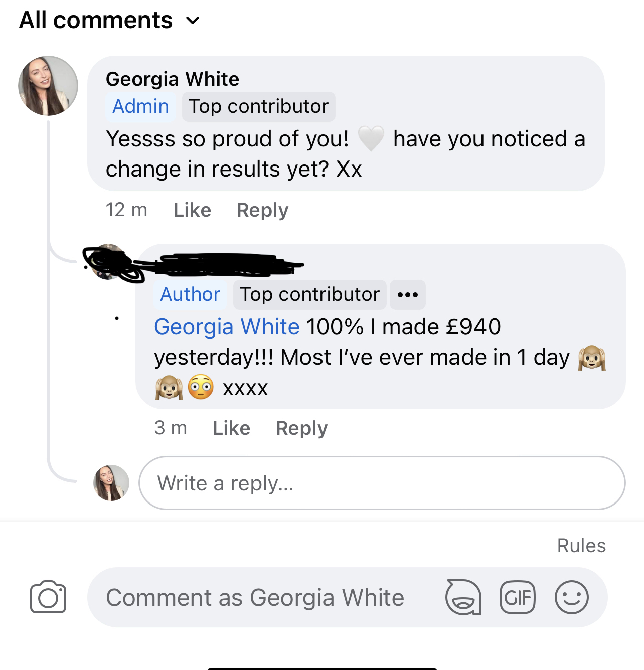Reply to Georgia White's top comment

tap(262, 210)
